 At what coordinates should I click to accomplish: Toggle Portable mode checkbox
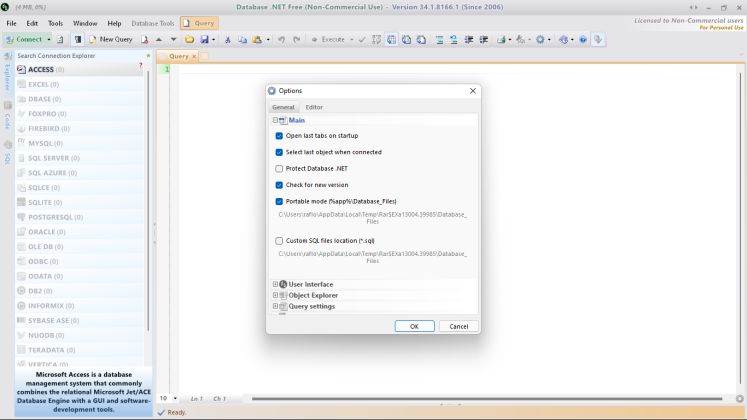tap(279, 201)
